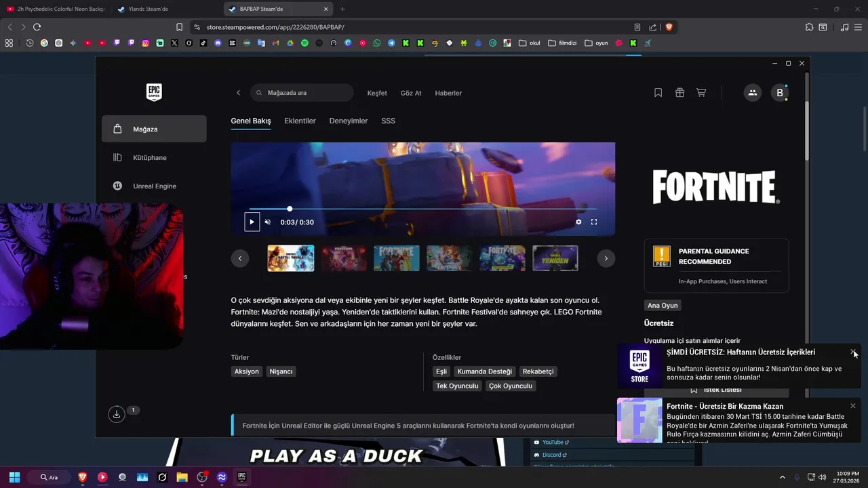
Task: Dismiss the Fortnite Kazma notification
Action: point(853,406)
